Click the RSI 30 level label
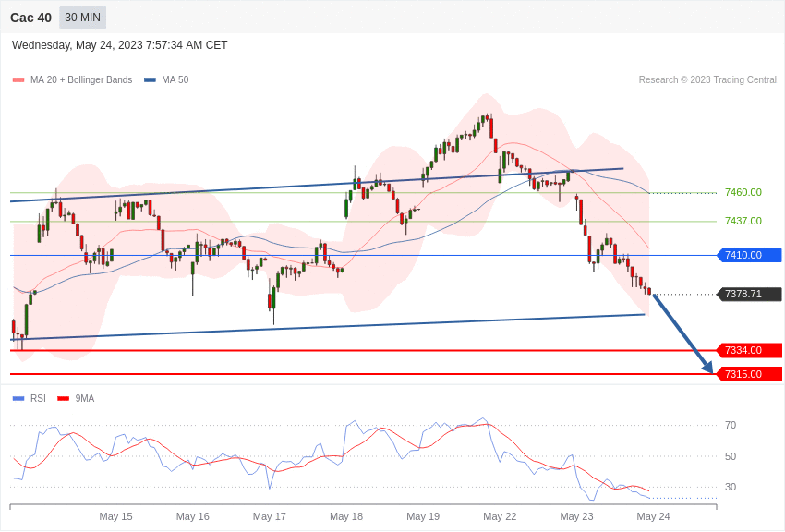 point(731,487)
